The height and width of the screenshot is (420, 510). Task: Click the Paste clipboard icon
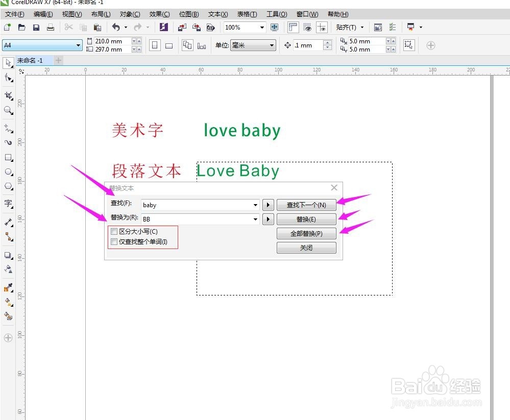coord(97,28)
